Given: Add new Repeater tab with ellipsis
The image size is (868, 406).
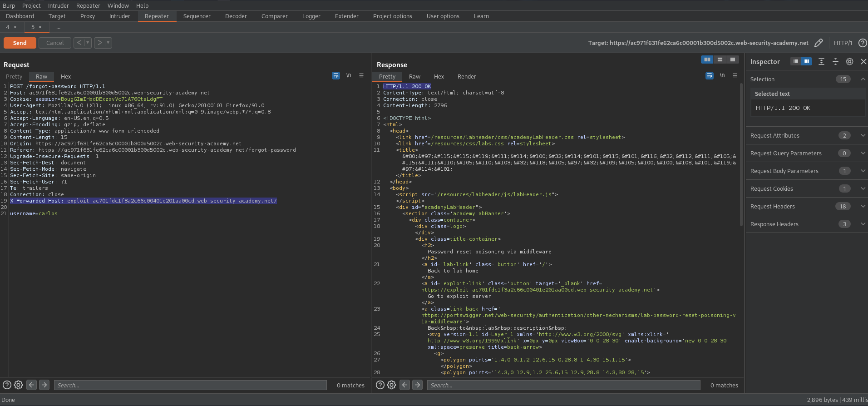Looking at the screenshot, I should (58, 27).
